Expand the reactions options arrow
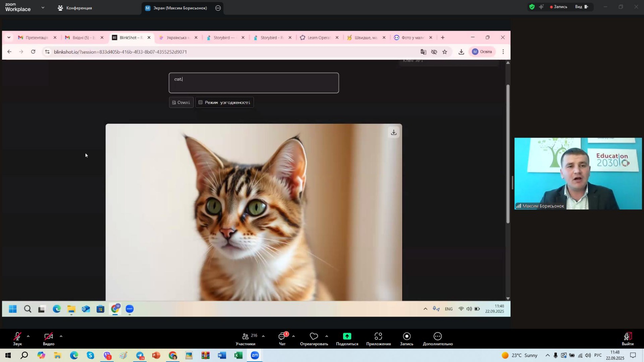 click(327, 336)
